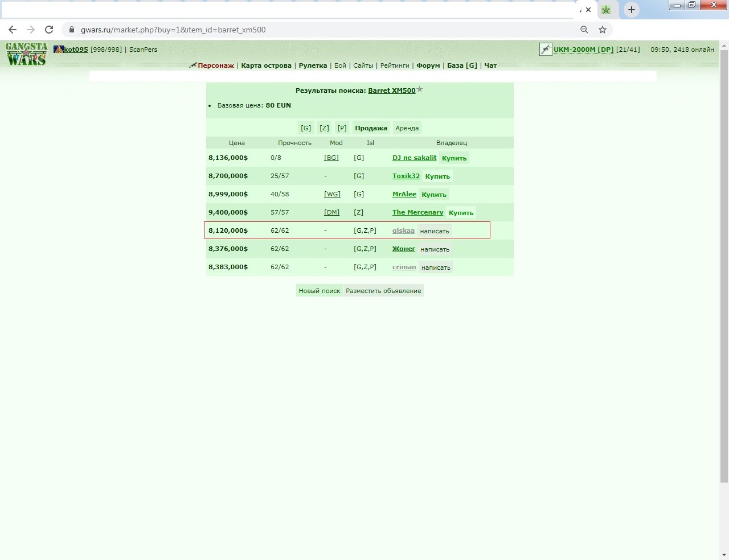Open Сайты menu item
The width and height of the screenshot is (729, 560).
click(x=363, y=65)
